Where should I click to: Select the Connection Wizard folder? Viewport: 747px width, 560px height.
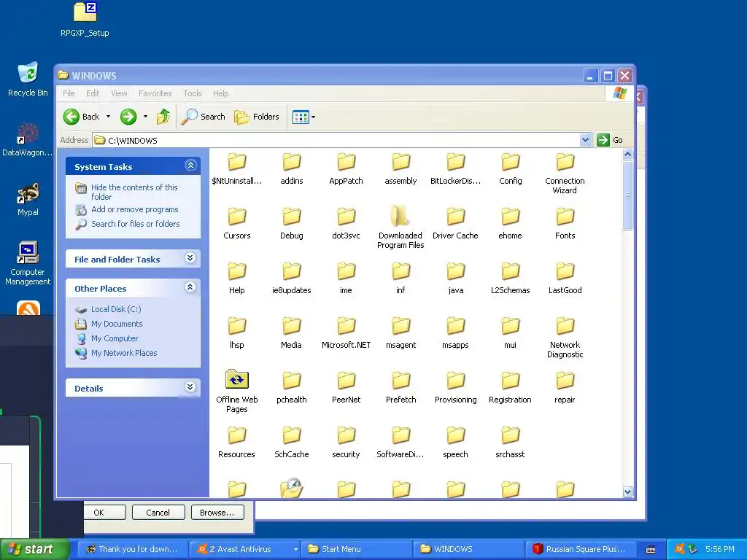pyautogui.click(x=565, y=174)
